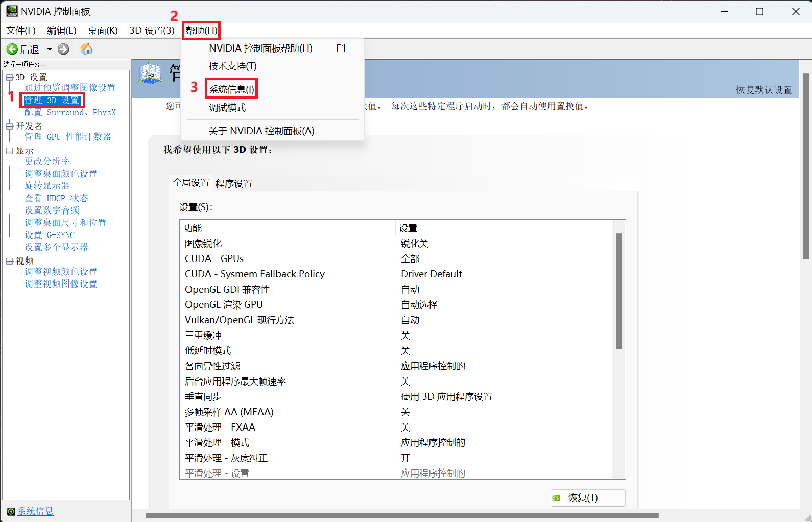Select the 低延时模式 row
The image size is (812, 522).
[396, 351]
